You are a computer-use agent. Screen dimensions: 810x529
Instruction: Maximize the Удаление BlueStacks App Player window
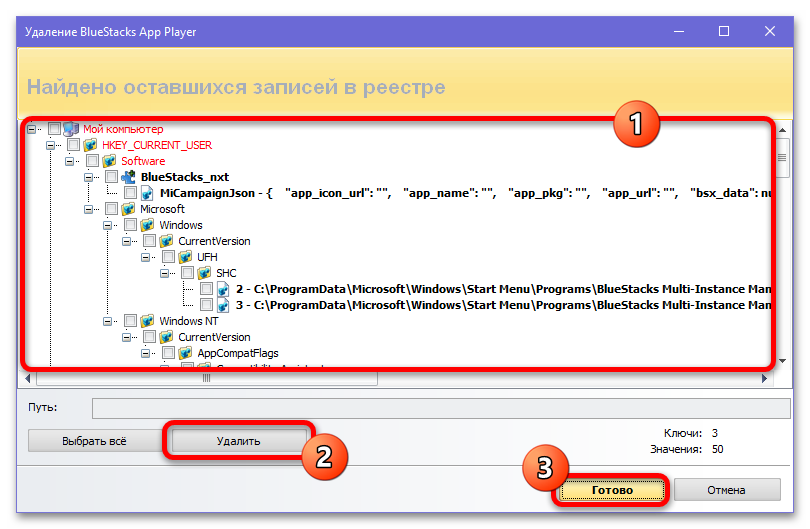pyautogui.click(x=724, y=32)
